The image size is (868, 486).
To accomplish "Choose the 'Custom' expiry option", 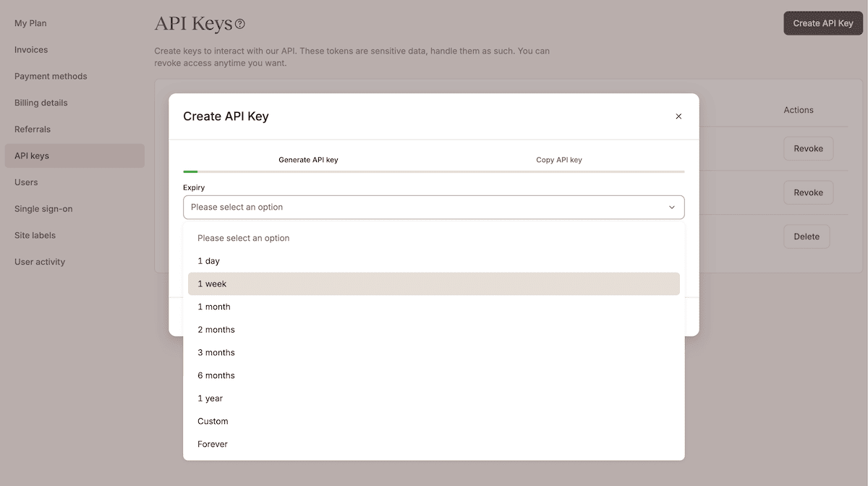I will click(434, 422).
